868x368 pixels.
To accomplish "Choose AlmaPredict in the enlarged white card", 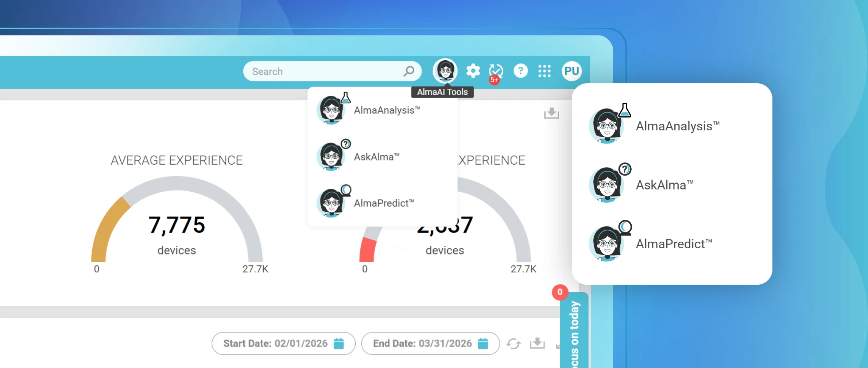I will click(672, 243).
